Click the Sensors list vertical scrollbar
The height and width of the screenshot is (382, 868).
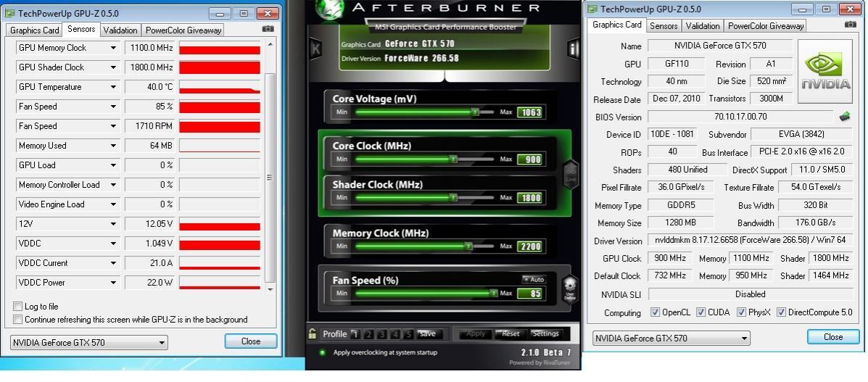coord(270,177)
